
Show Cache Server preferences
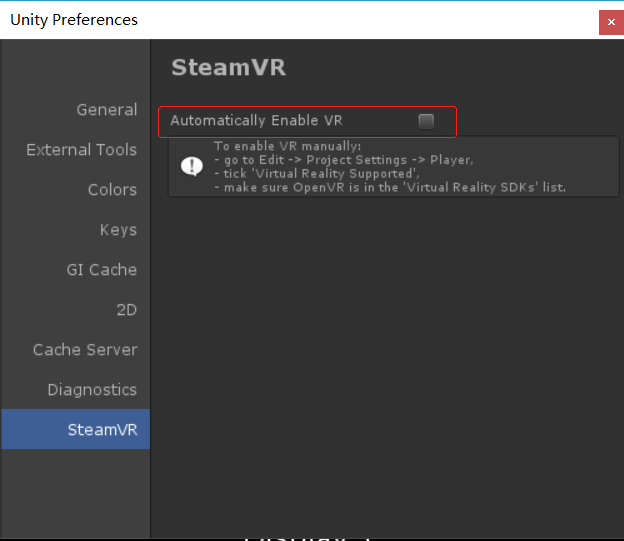tap(84, 350)
